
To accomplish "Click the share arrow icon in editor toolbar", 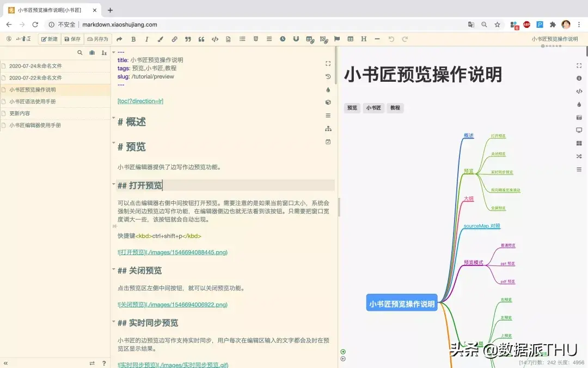I will pyautogui.click(x=119, y=39).
